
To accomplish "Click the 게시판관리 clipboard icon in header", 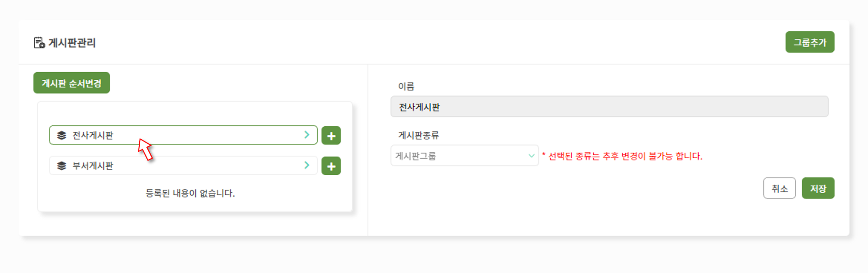I will click(x=39, y=43).
